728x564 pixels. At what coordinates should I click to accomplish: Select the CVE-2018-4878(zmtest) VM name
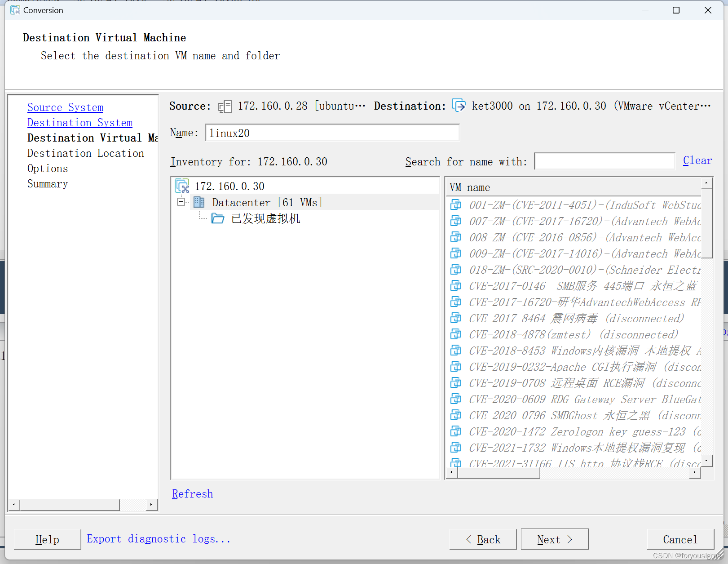574,334
